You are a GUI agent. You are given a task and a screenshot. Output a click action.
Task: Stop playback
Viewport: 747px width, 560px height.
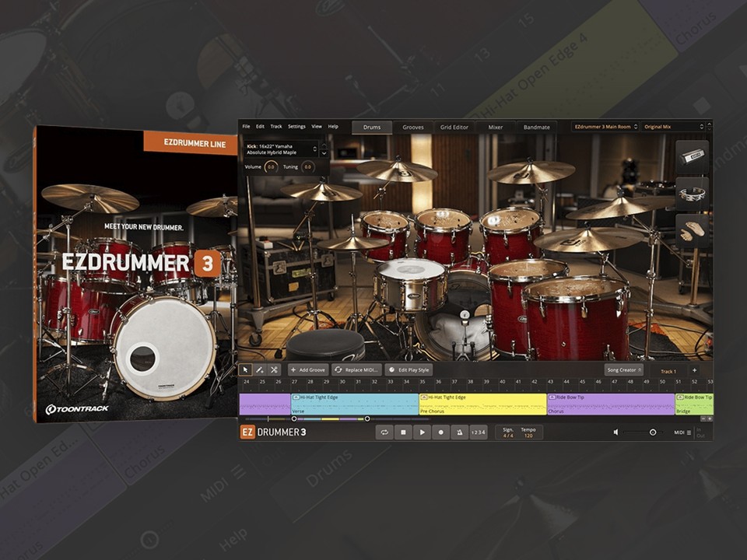click(x=403, y=432)
